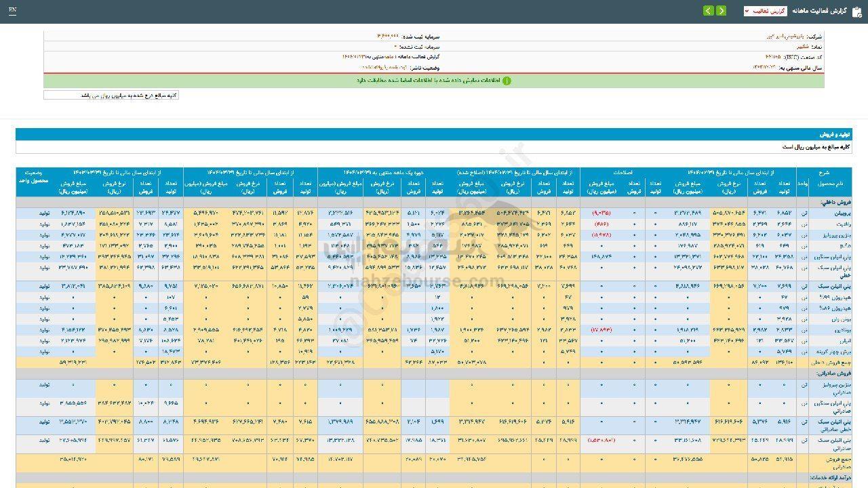Select the فروش صادراتی row group label
Screen dimensions: 868x488
[831, 373]
